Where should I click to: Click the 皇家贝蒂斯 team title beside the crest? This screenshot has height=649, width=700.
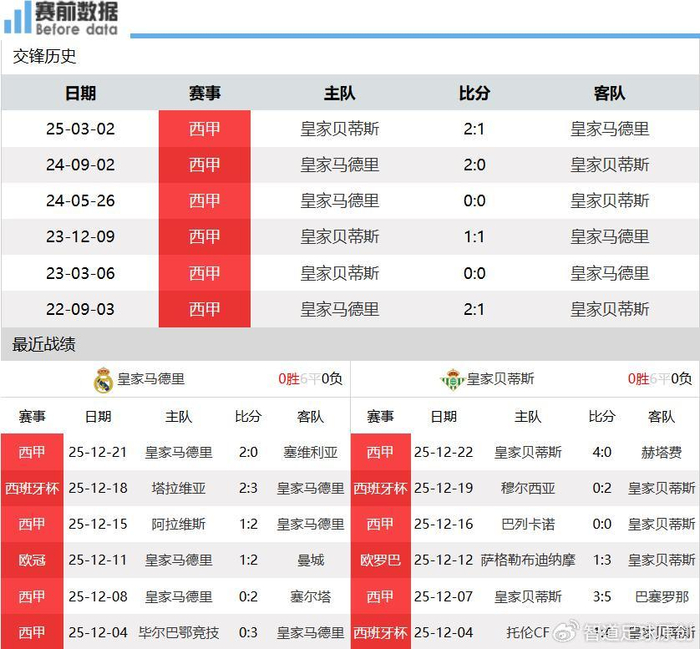tap(500, 379)
